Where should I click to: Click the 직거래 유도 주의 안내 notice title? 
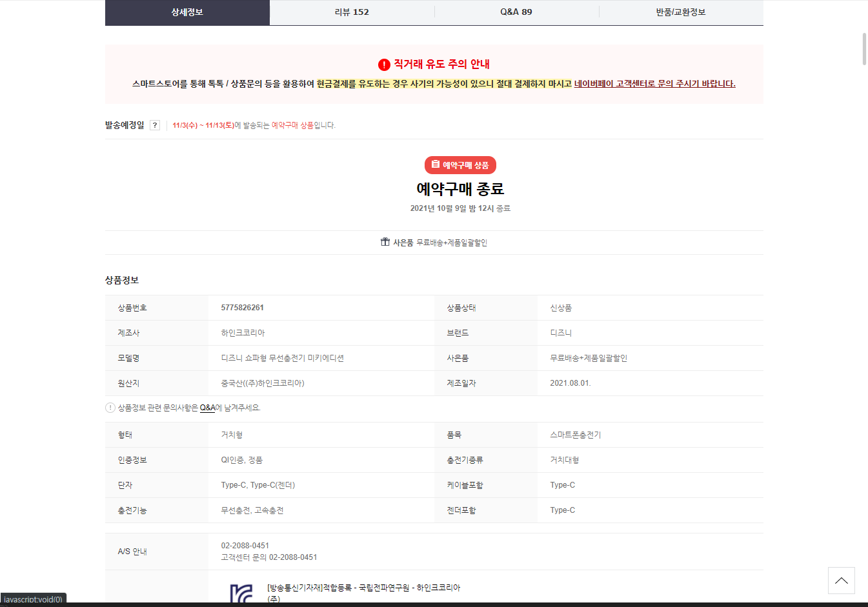pos(441,65)
